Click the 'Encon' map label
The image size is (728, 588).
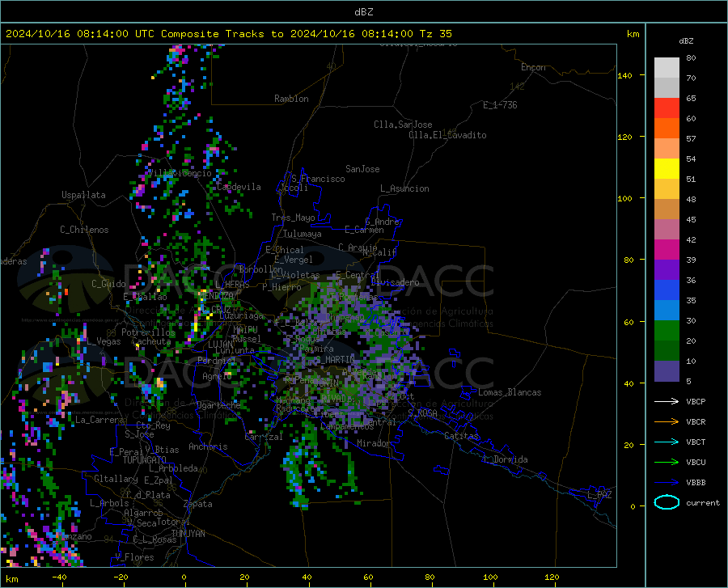point(533,67)
